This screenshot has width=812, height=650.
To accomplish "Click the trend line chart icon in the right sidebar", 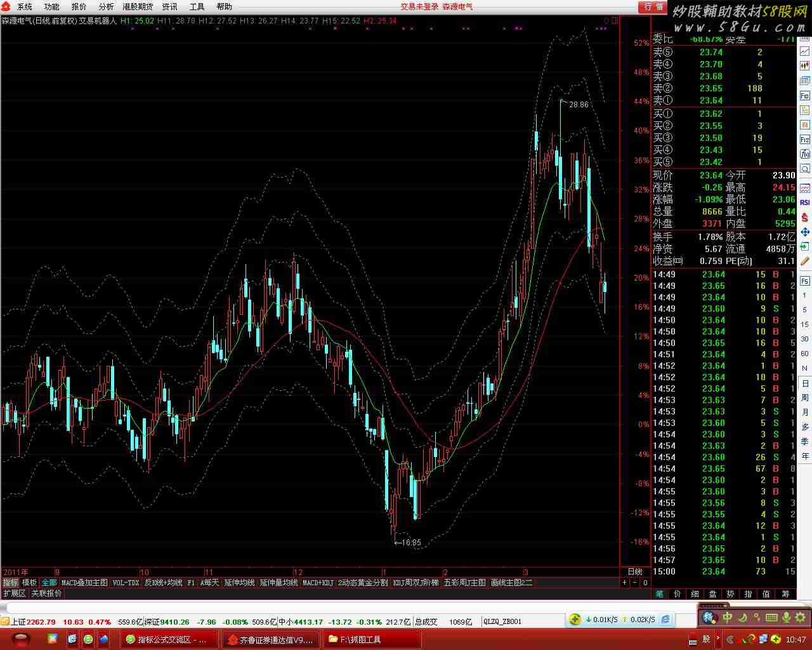I will click(805, 51).
